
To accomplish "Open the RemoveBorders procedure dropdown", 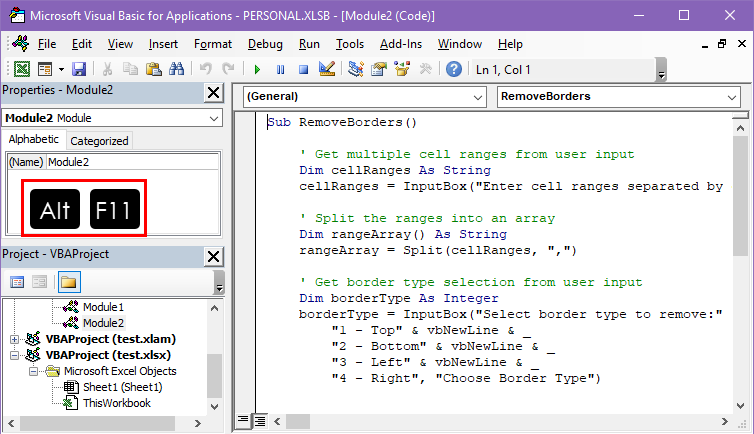I will click(732, 98).
